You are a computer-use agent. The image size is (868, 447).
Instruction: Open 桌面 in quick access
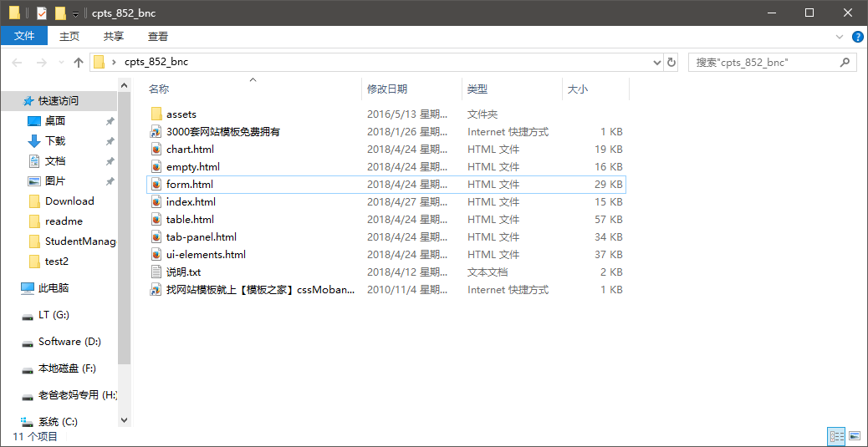tap(55, 121)
